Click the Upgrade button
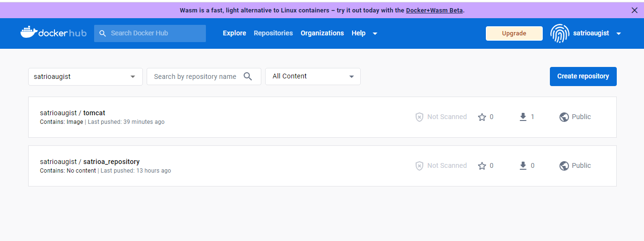Screen dimensions: 644x241 (514, 33)
